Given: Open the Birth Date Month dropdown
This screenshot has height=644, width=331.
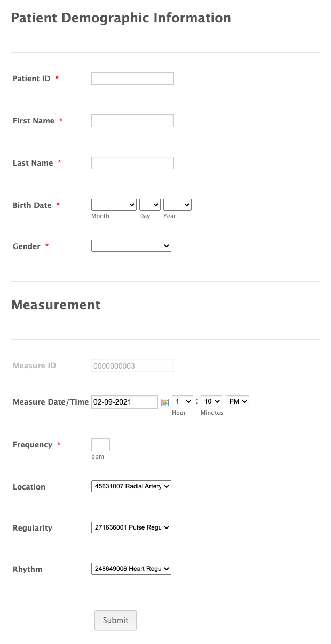Looking at the screenshot, I should tap(114, 205).
